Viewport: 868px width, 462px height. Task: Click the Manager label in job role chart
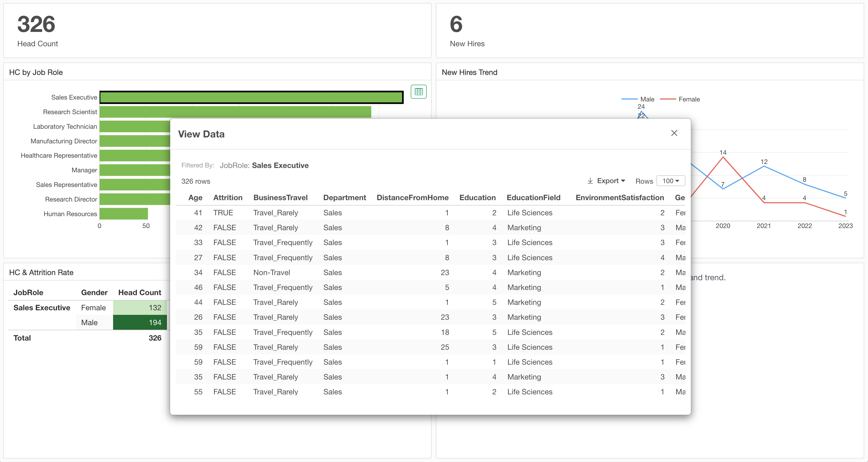[x=84, y=170]
